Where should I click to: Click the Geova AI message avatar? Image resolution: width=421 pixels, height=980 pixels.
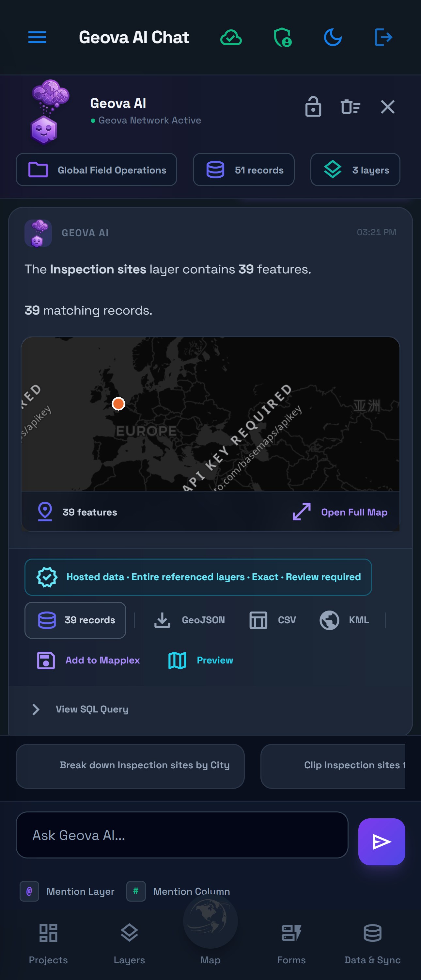click(x=38, y=233)
